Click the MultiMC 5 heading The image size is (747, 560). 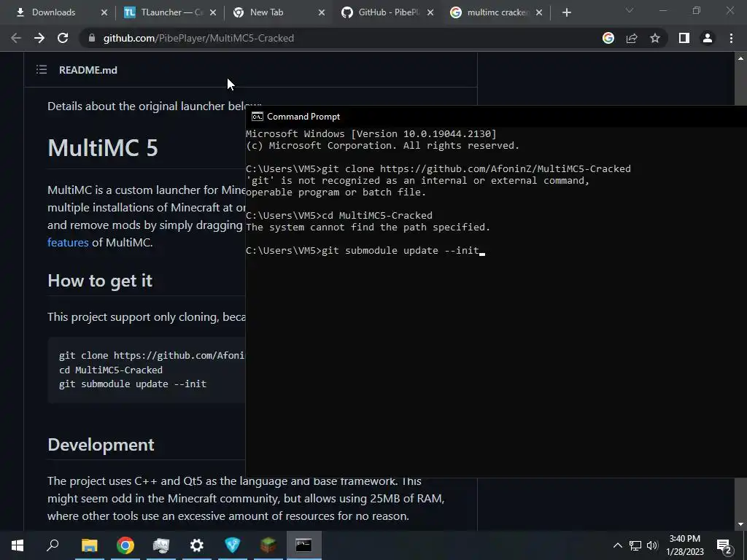point(103,147)
